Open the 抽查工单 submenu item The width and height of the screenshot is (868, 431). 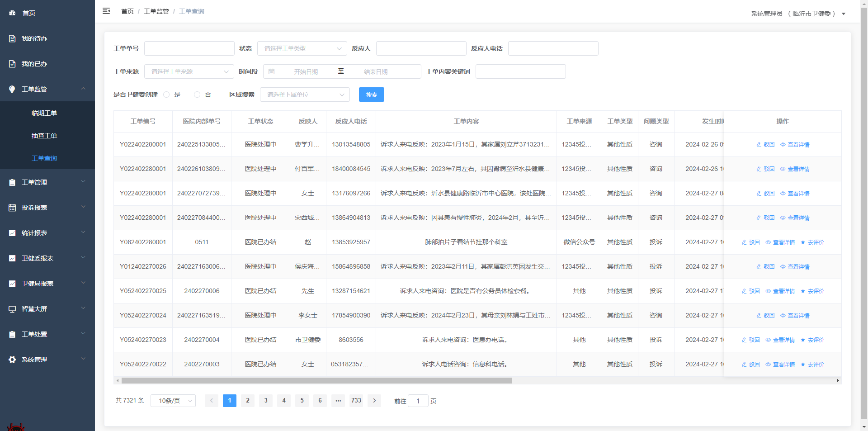pyautogui.click(x=44, y=136)
